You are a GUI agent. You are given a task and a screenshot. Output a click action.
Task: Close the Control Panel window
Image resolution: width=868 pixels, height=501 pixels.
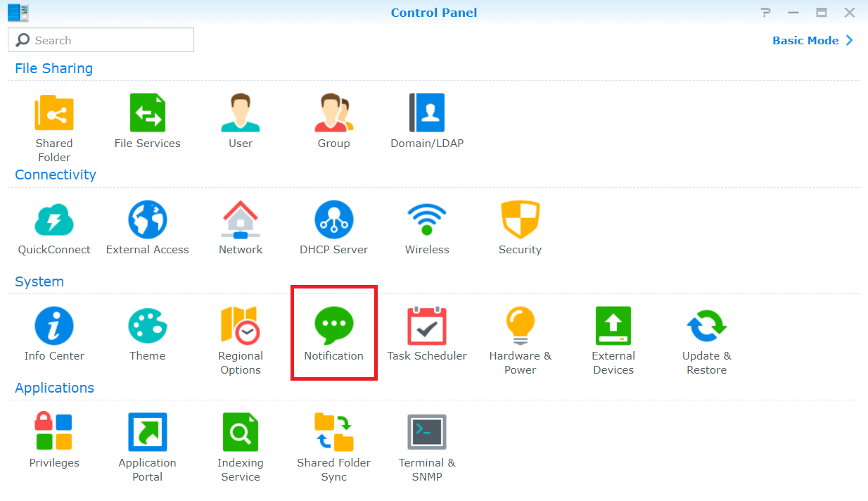(x=850, y=13)
